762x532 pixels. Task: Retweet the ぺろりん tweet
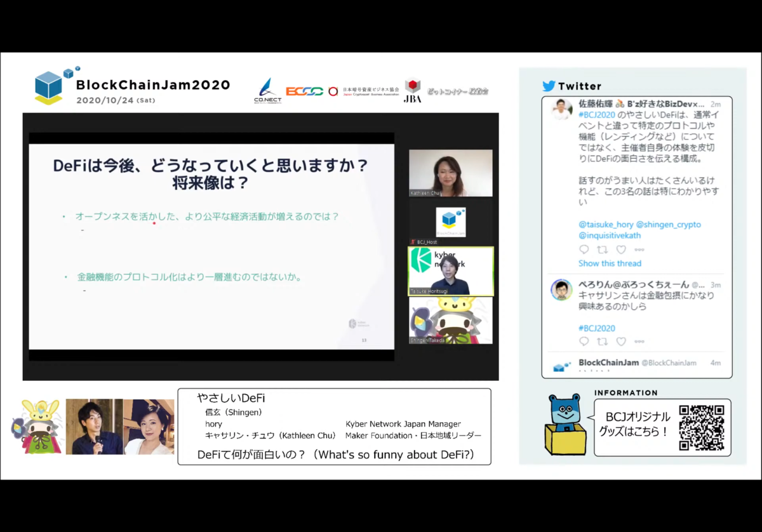pyautogui.click(x=602, y=342)
